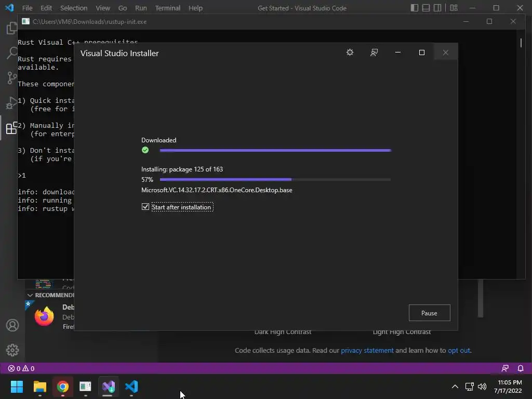Viewport: 532px width, 399px height.
Task: Open notifications bell in VS Code status bar
Action: 521,368
